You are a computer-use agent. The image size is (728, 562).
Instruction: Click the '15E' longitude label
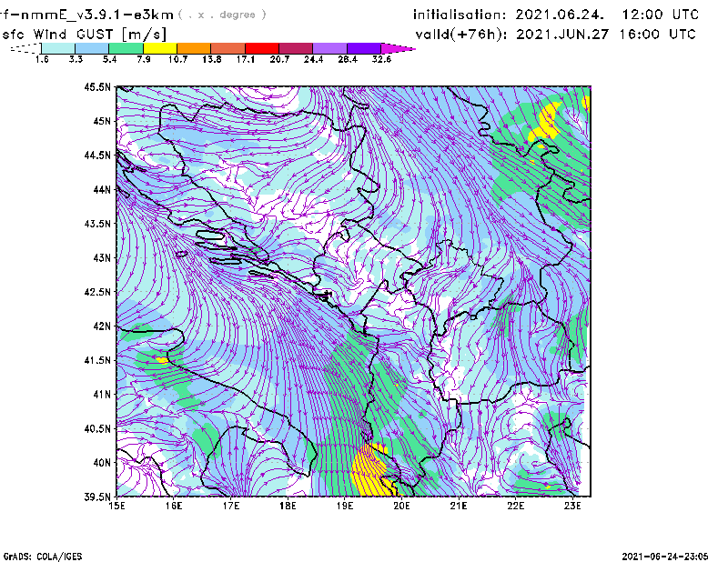tap(116, 506)
